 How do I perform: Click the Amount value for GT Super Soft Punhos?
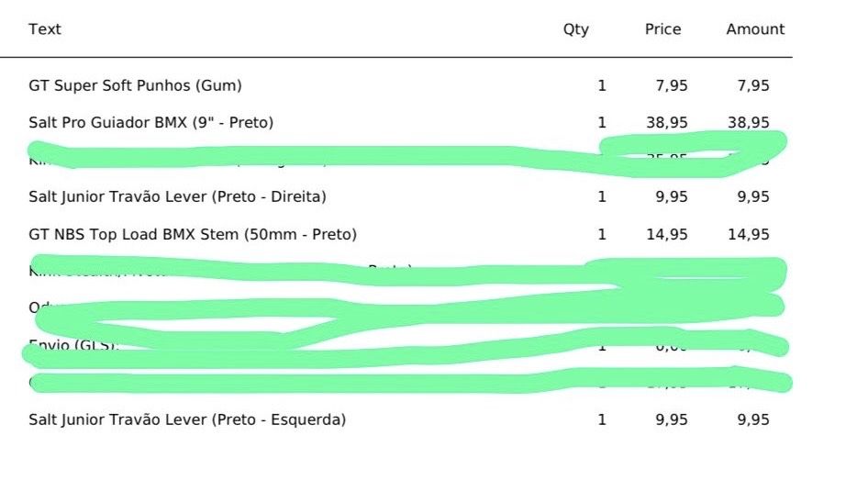pos(753,86)
